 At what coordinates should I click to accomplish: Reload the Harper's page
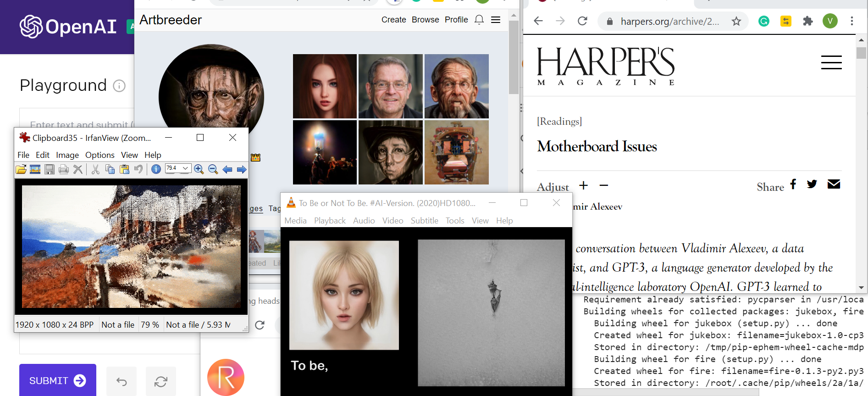tap(582, 21)
